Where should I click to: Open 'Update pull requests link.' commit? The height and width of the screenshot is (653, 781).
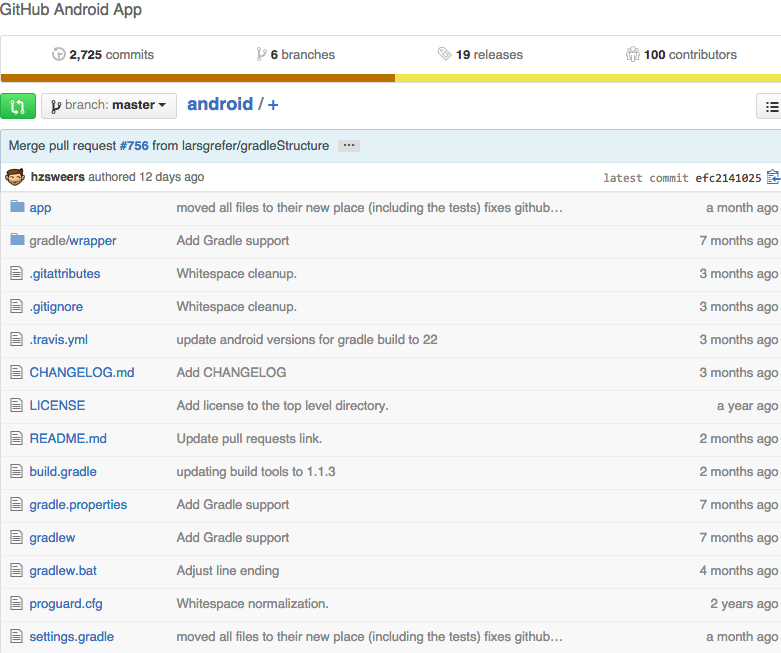(250, 438)
